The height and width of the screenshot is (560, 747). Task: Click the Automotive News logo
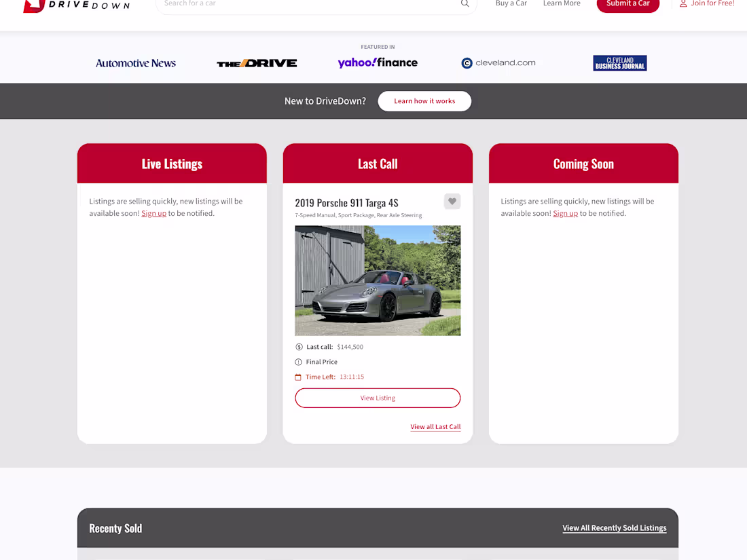click(136, 63)
